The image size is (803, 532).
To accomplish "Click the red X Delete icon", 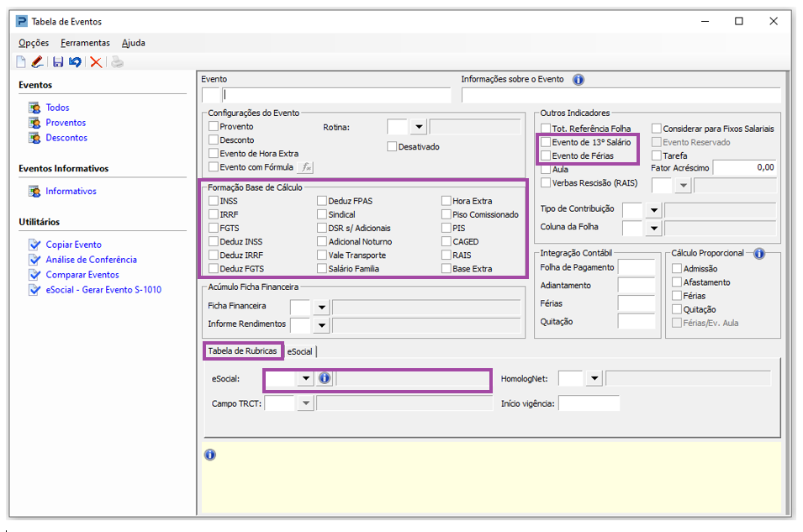I will tap(96, 61).
